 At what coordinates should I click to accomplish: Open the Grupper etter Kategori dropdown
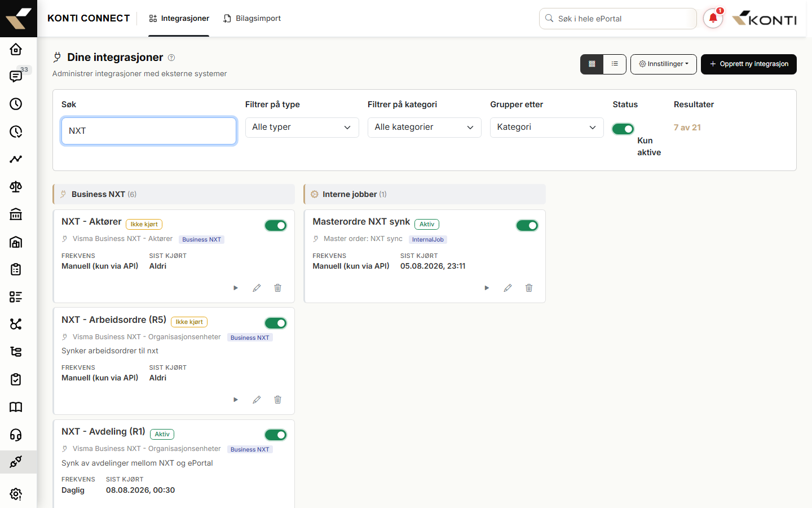(x=547, y=128)
